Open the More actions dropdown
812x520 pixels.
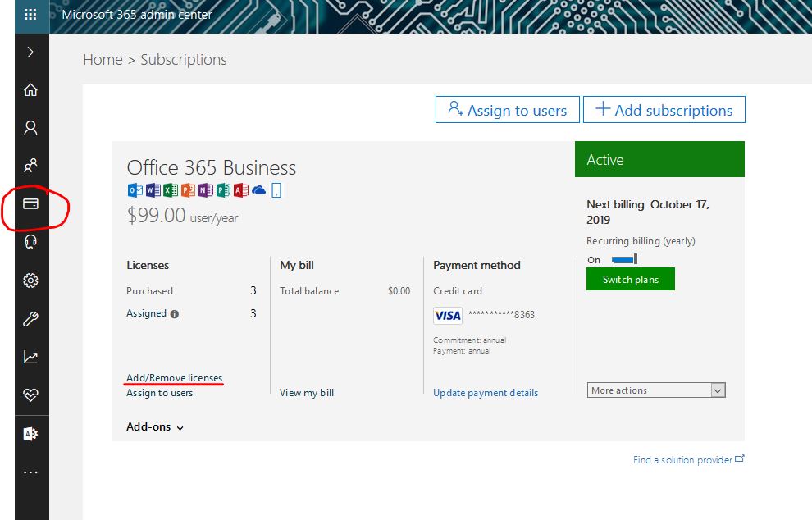click(x=656, y=390)
